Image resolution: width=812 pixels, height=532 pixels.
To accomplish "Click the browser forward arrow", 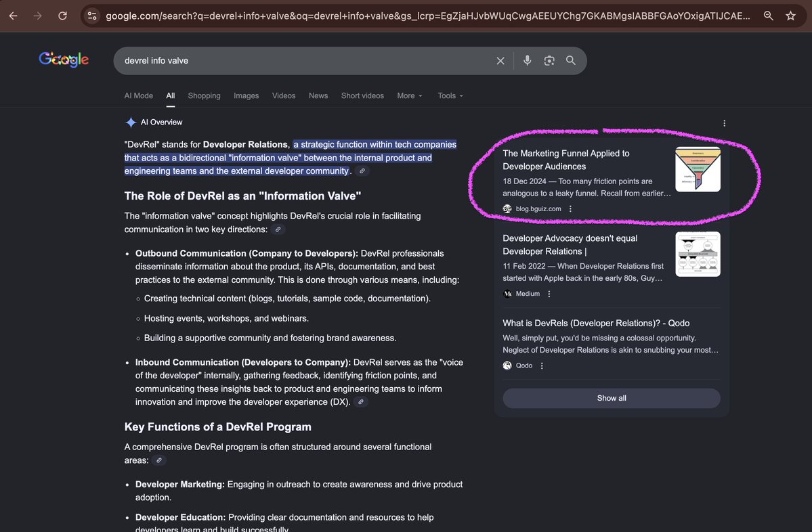I will coord(38,16).
